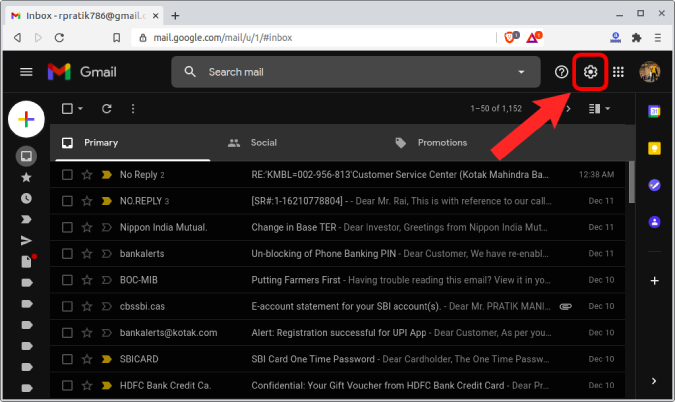Open Google Contacts side panel
The width and height of the screenshot is (675, 402).
pyautogui.click(x=654, y=222)
